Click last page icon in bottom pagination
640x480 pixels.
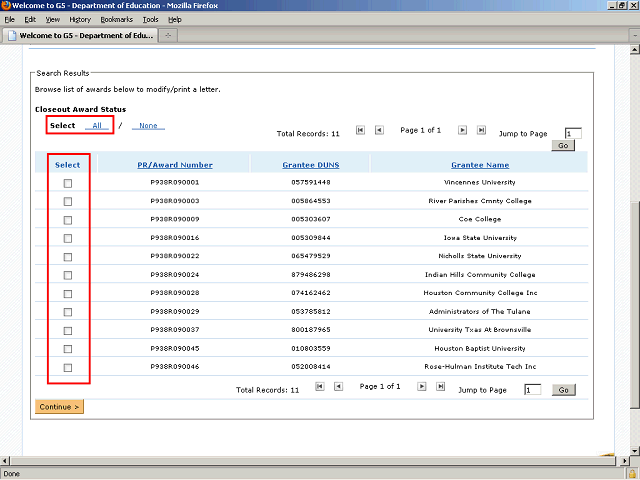pos(440,386)
